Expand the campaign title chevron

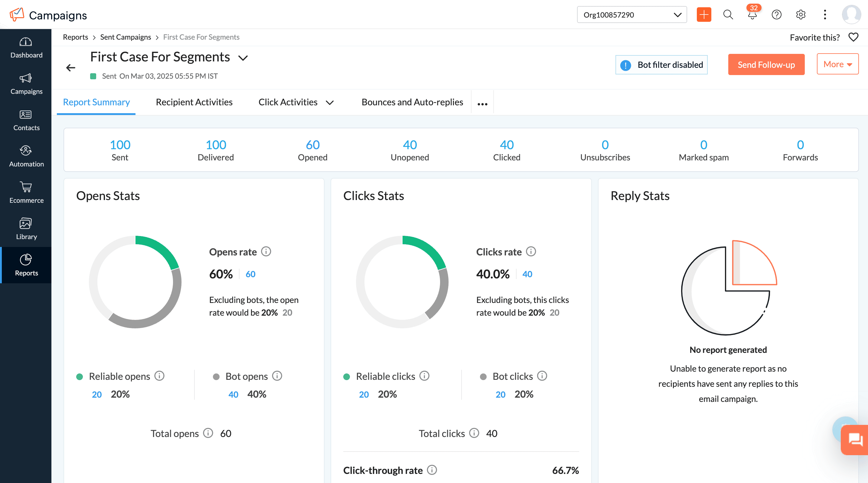pos(243,58)
